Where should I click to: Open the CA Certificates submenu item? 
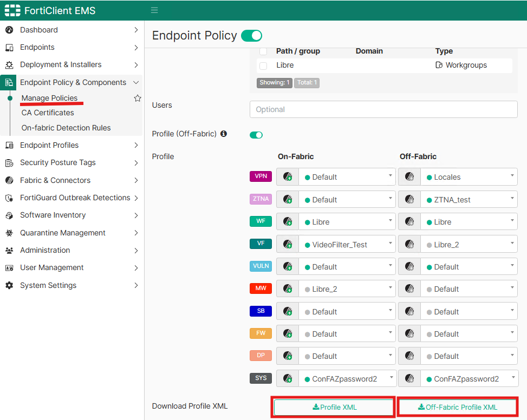tap(48, 113)
